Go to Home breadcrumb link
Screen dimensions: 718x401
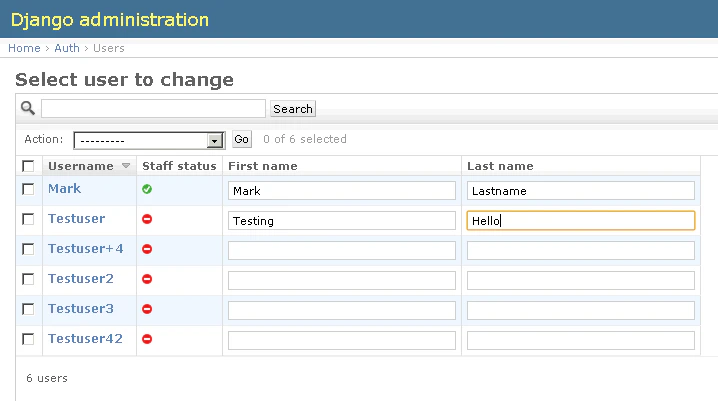pyautogui.click(x=24, y=48)
